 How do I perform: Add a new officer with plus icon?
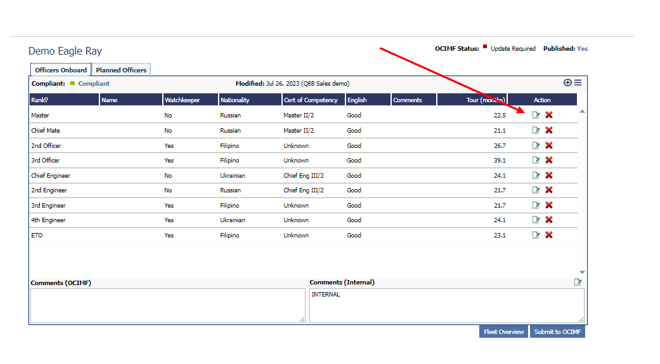pos(567,82)
